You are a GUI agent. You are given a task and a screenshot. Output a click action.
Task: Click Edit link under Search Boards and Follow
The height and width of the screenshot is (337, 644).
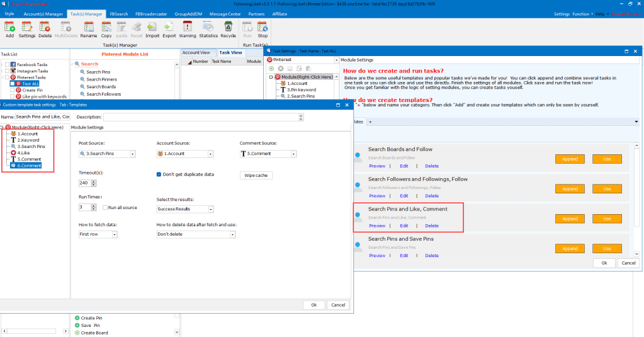404,166
